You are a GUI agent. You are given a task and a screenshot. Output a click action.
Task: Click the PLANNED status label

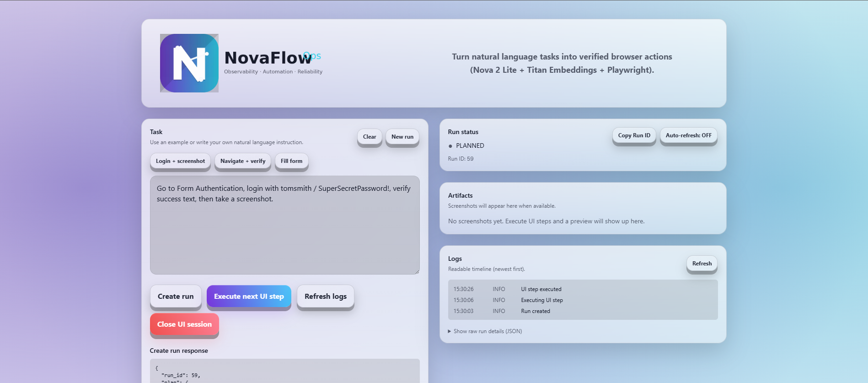click(470, 146)
